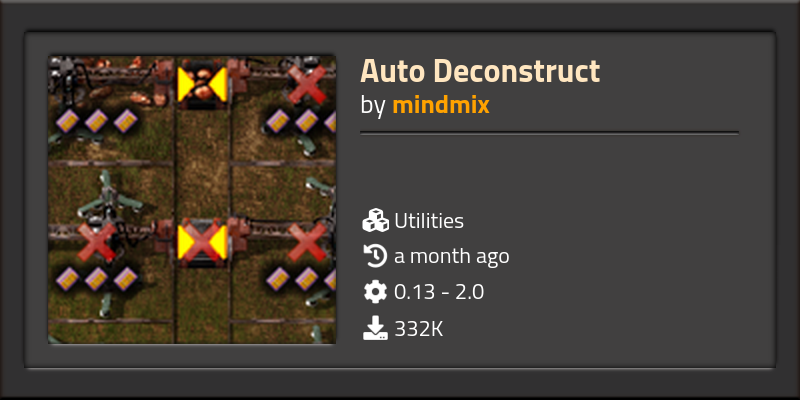The image size is (800, 400).
Task: Click the red X in thumbnail's lower right
Action: 307,242
